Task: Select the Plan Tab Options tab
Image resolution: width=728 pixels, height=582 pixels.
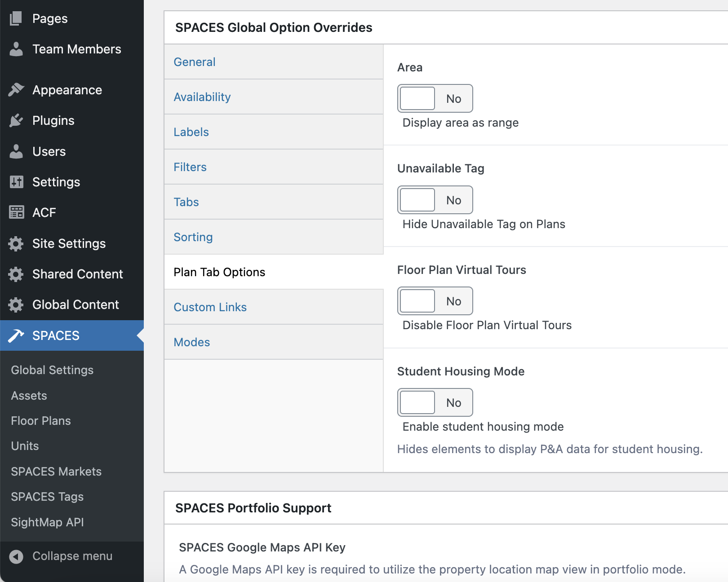Action: point(274,272)
